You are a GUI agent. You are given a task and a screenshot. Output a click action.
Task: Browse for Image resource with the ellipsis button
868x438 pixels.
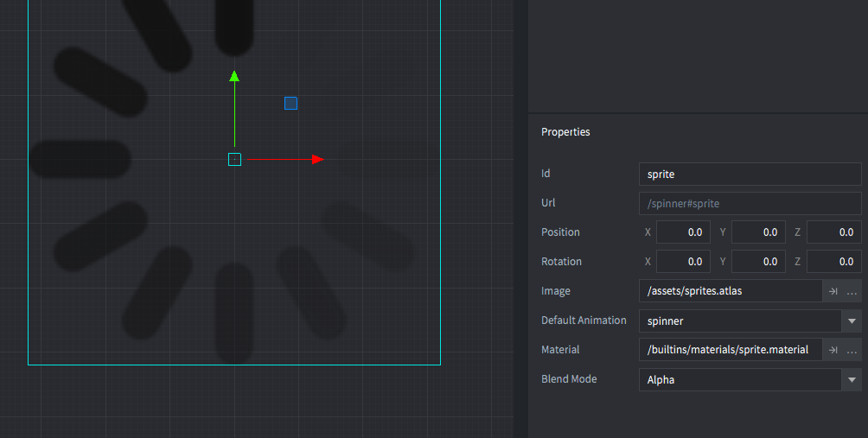tap(852, 291)
